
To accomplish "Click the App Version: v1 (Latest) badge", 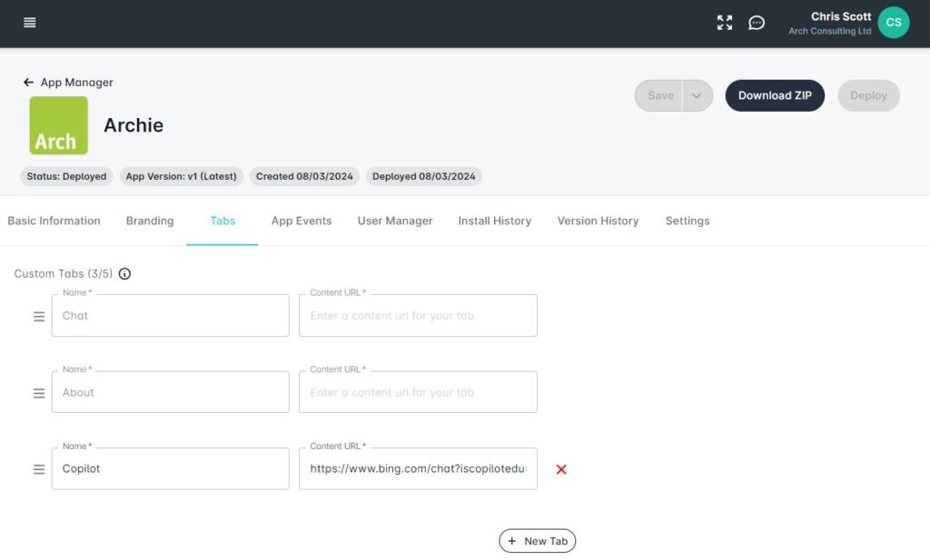I will [181, 177].
